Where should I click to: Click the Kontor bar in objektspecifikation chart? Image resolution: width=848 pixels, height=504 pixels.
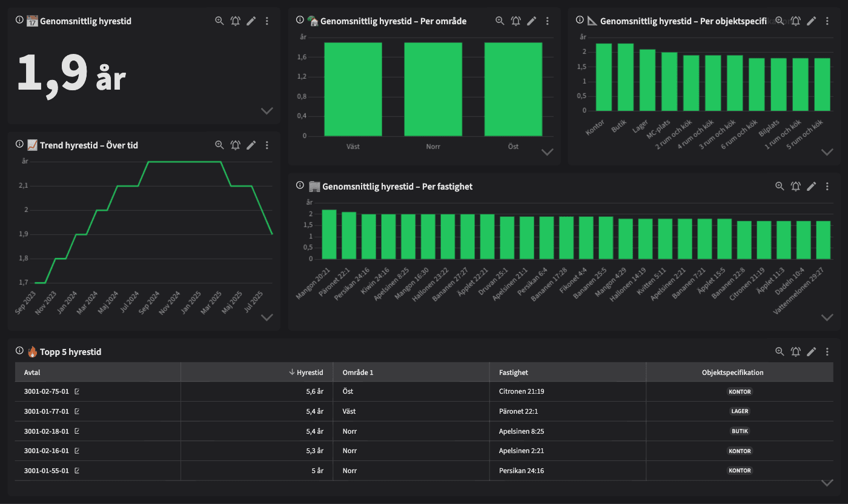(x=604, y=77)
